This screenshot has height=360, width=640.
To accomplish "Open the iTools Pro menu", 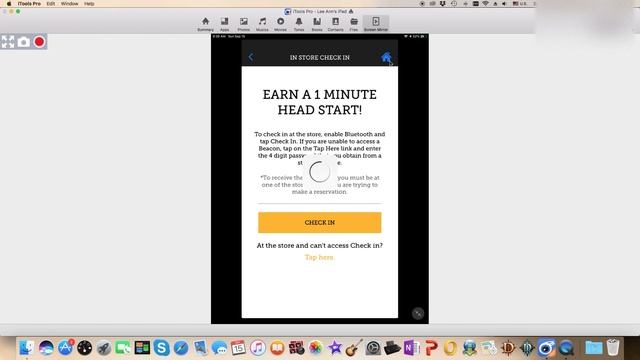I will coord(29,4).
